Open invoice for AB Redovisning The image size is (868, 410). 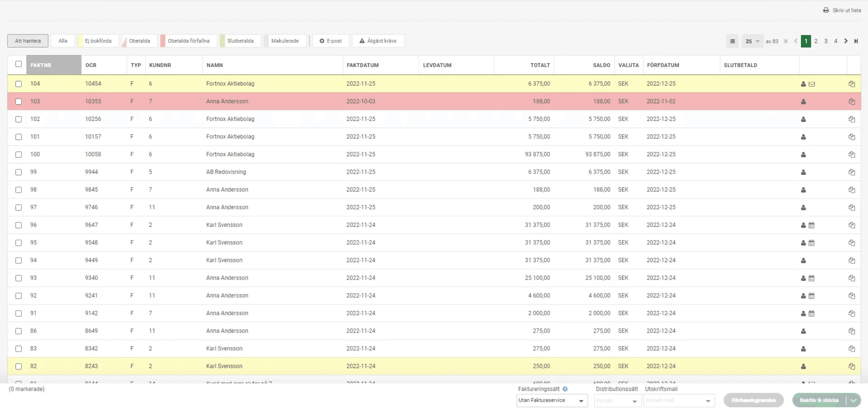(226, 172)
